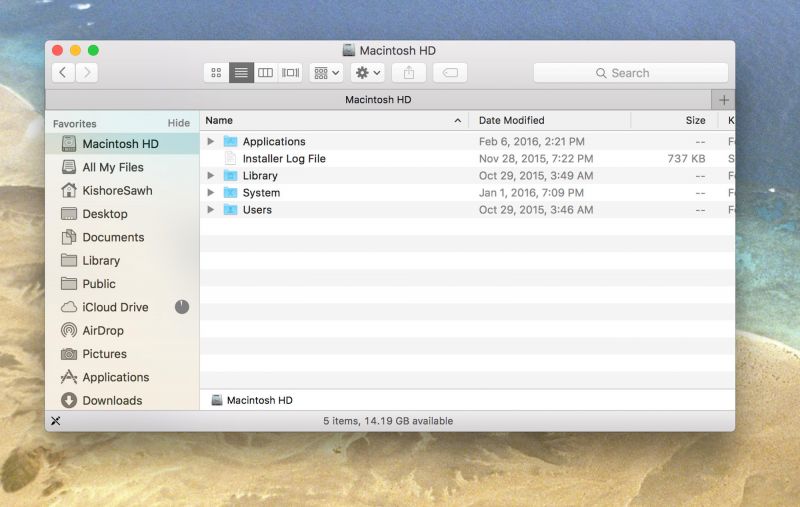The image size is (800, 507).
Task: Toggle the sort direction arrow in the Name column
Action: click(x=458, y=121)
